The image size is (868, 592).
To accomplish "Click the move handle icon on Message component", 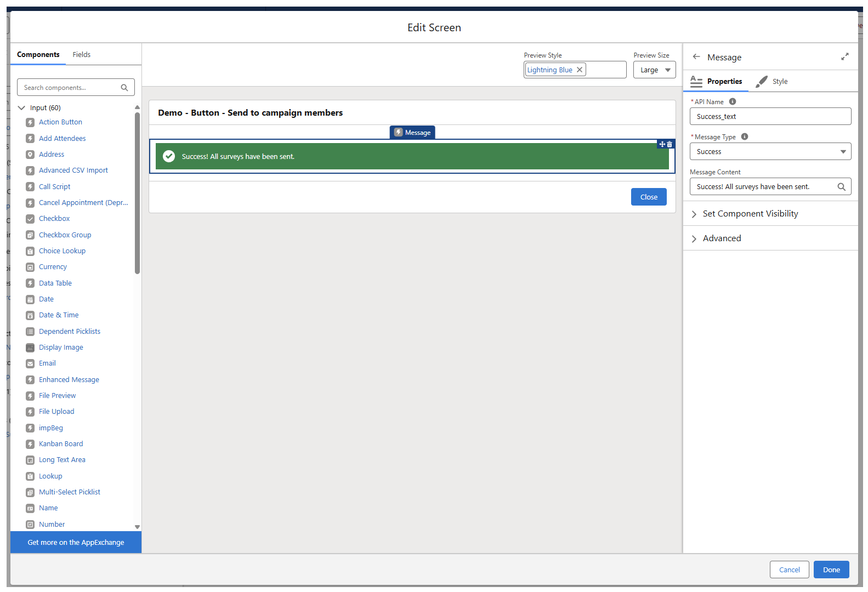I will click(x=662, y=145).
